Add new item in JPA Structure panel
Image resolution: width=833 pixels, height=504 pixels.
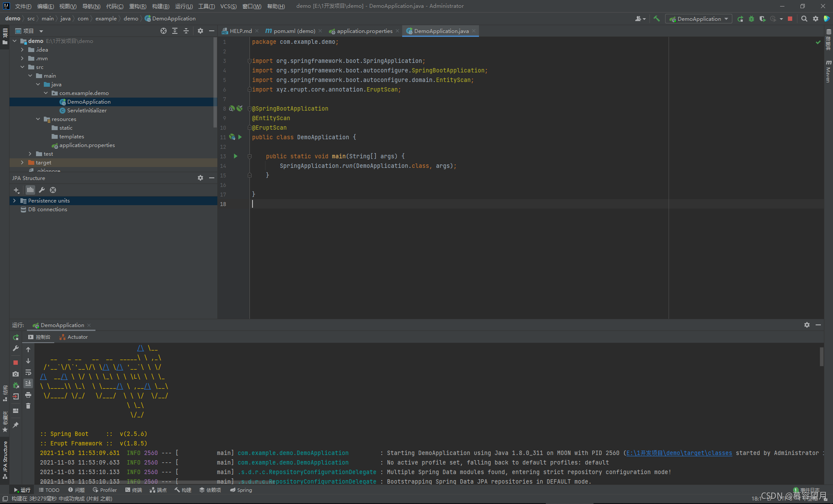(16, 190)
